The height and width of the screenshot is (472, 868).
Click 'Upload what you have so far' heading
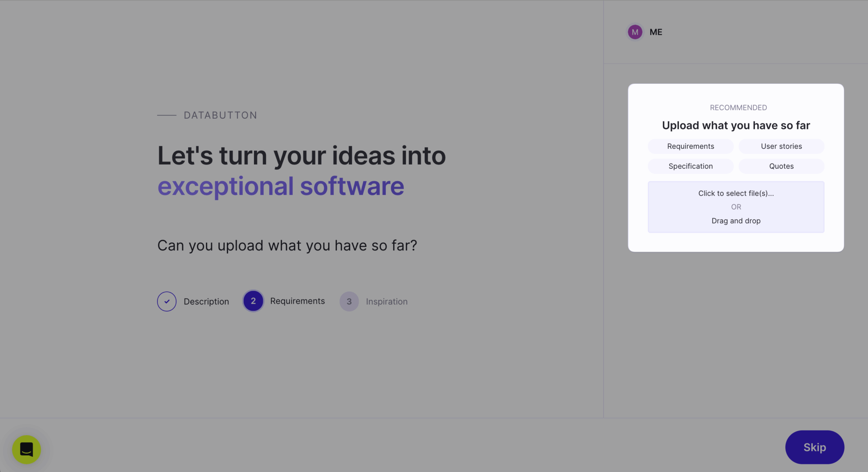tap(736, 126)
